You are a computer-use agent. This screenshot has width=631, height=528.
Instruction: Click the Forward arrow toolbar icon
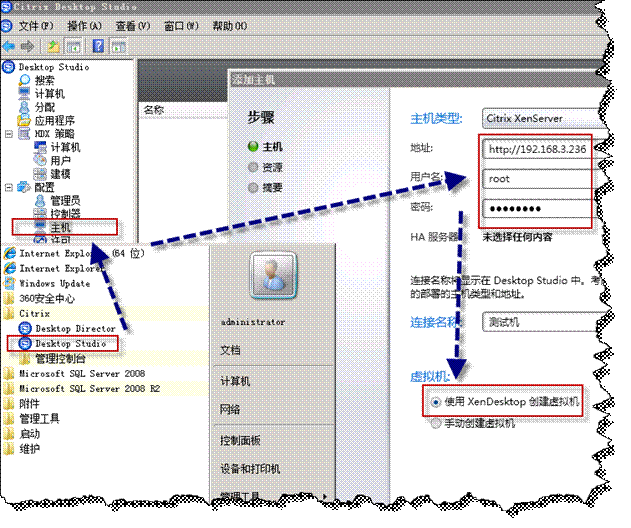(27, 46)
